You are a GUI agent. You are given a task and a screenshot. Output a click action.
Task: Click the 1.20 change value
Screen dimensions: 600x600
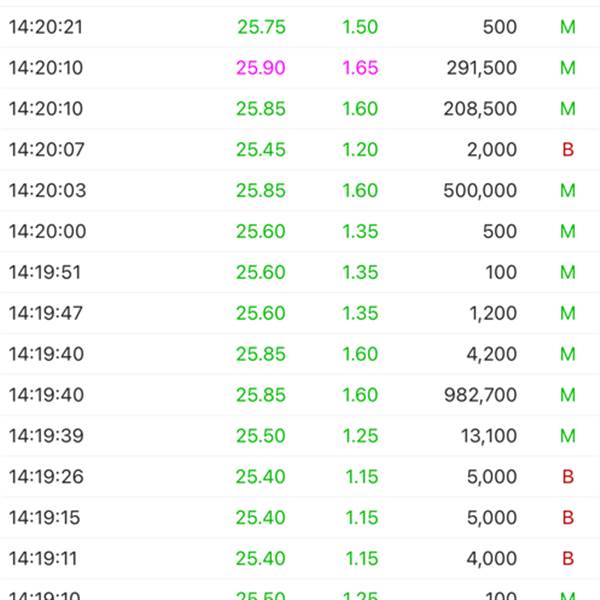point(360,150)
